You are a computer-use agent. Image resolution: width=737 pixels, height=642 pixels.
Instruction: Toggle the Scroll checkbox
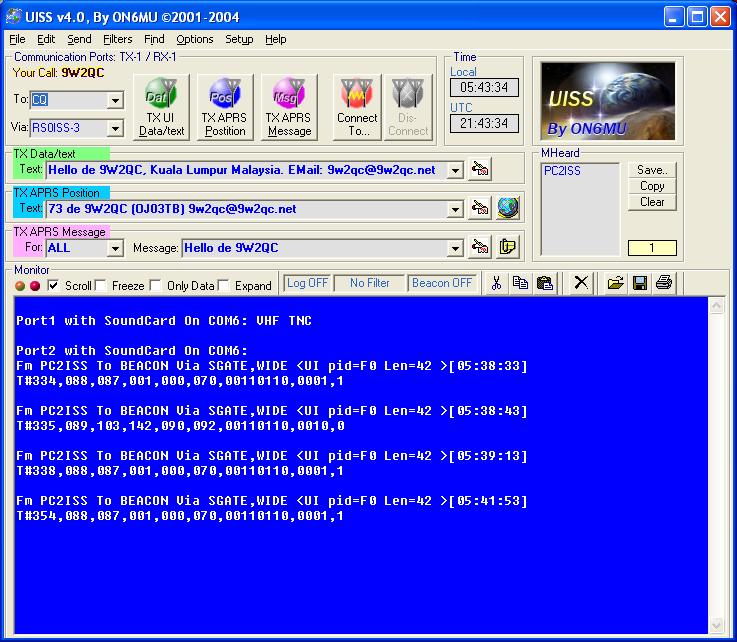(54, 285)
